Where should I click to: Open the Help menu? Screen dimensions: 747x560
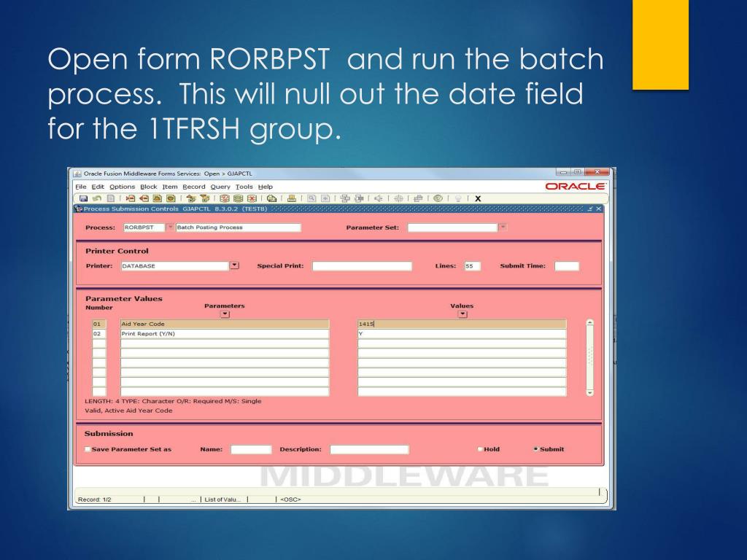click(266, 187)
